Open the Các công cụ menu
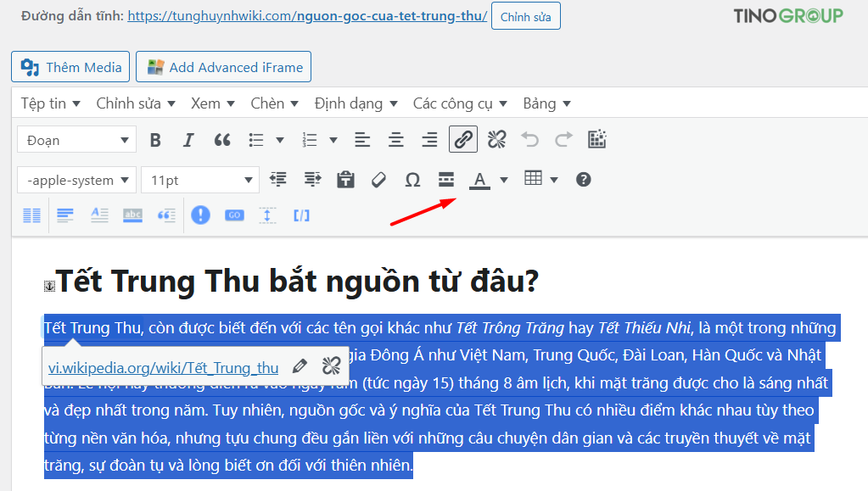Screen dimensions: 868x491 pyautogui.click(x=460, y=103)
